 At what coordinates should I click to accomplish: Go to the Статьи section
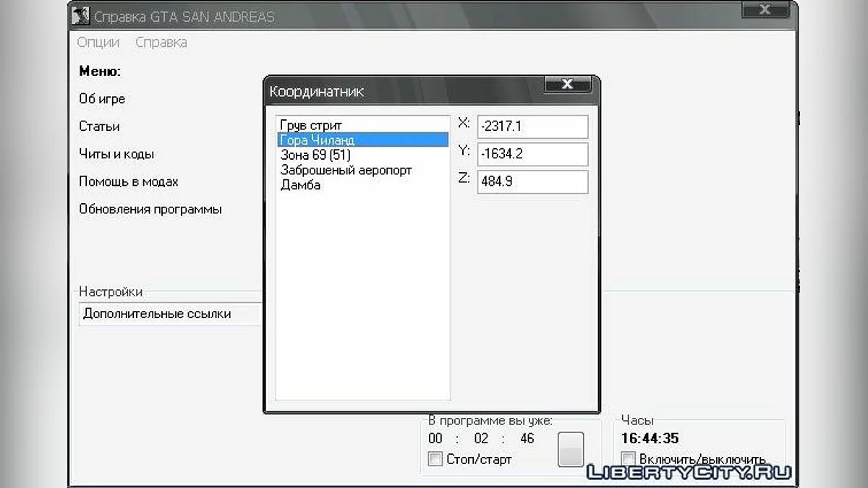point(99,127)
